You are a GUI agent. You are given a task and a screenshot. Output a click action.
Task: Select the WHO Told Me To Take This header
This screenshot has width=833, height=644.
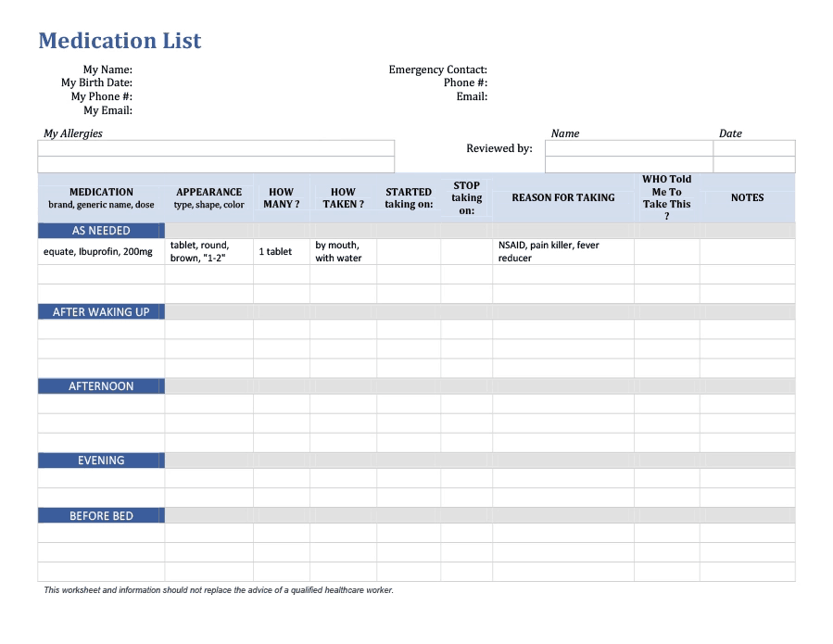coord(667,197)
